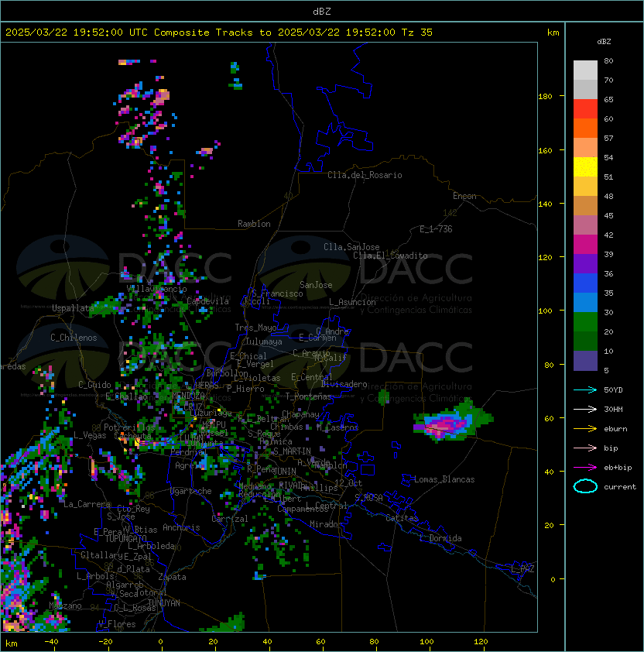
Task: Click the '50YD' legend label
Action: 613,390
